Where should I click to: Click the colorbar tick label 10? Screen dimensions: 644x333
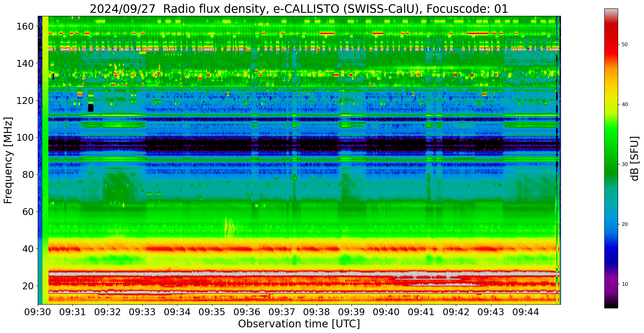coord(625,284)
